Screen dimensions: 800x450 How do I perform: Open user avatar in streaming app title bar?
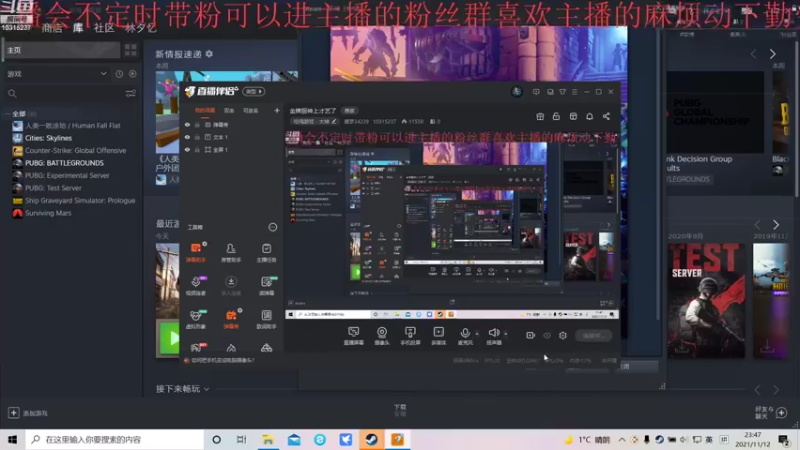coord(516,91)
